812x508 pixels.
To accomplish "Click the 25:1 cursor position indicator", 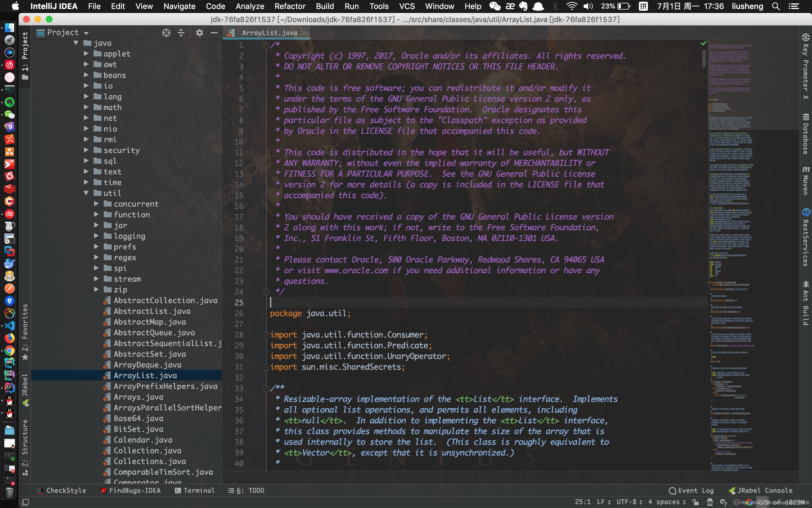I will [x=583, y=502].
